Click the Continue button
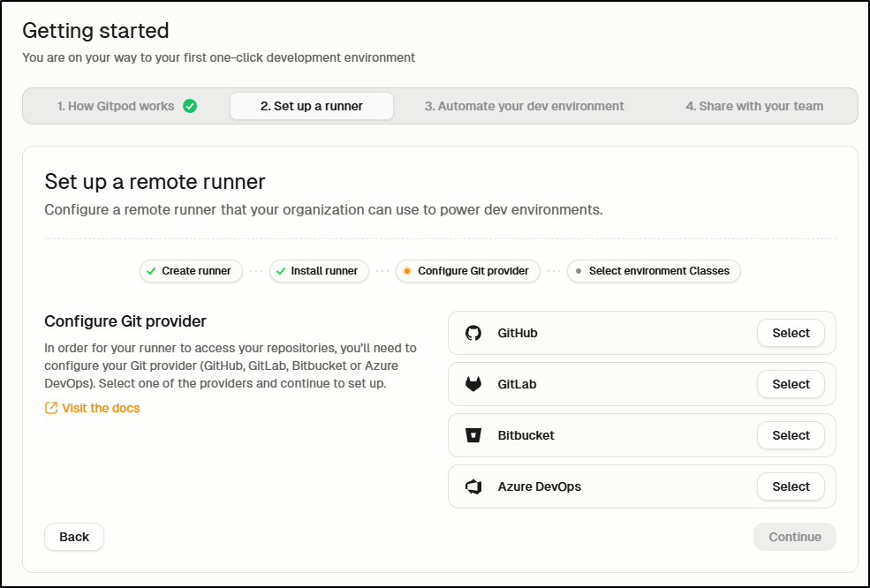 (795, 537)
